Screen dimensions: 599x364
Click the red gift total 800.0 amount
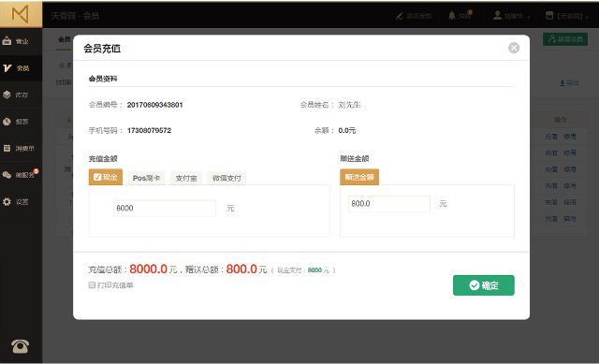pyautogui.click(x=241, y=269)
